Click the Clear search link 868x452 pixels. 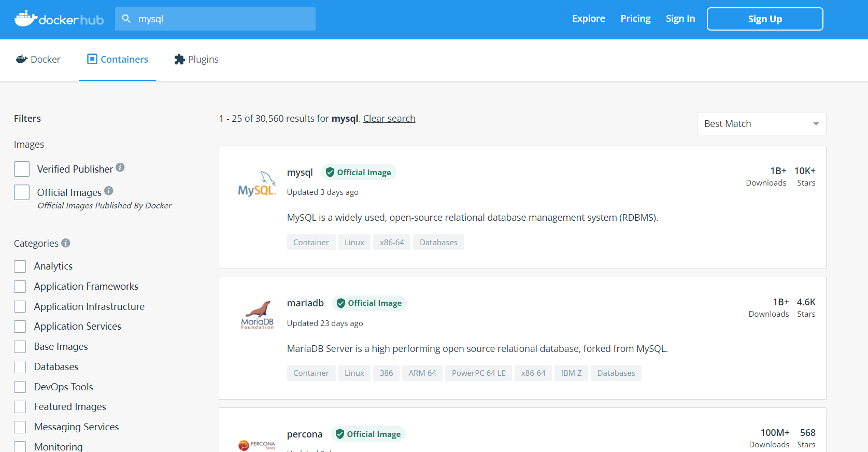389,119
